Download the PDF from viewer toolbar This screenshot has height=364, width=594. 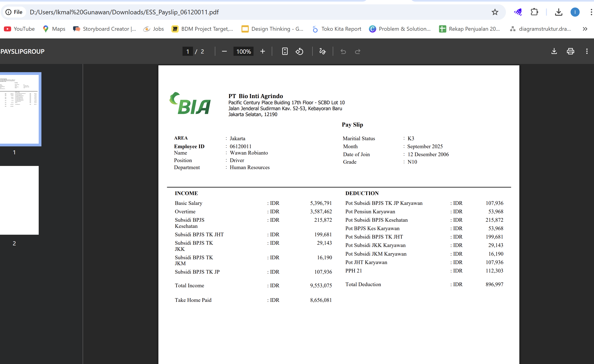point(554,51)
